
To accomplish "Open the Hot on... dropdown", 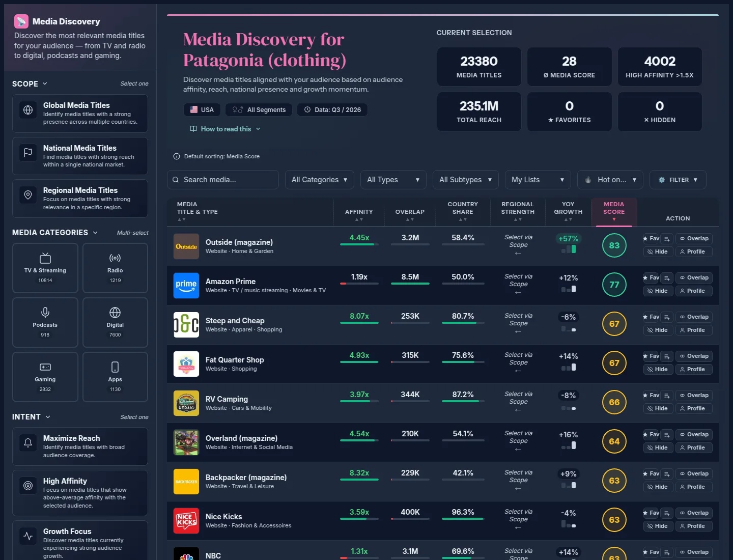I will tap(610, 180).
